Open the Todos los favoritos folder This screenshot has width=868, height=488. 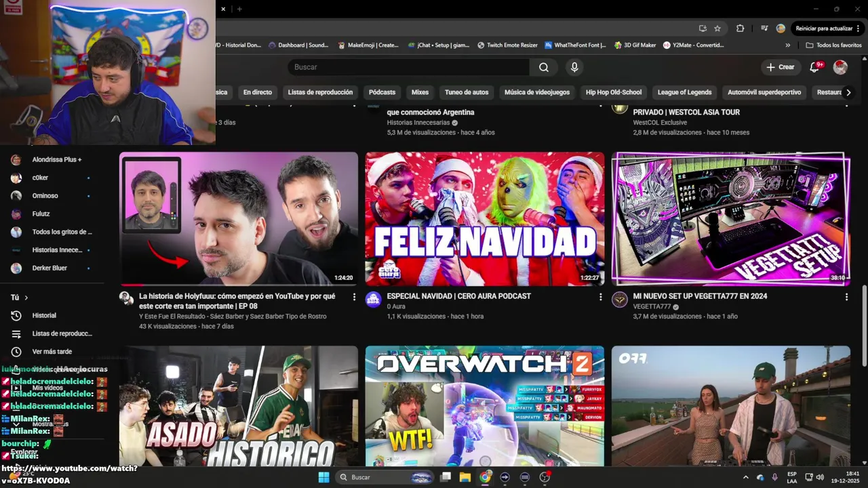click(x=833, y=45)
